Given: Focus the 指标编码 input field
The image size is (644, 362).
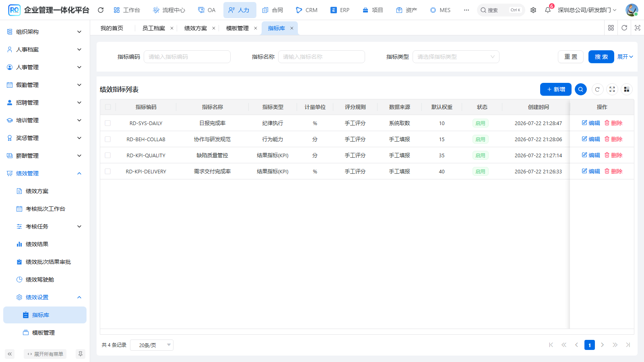Looking at the screenshot, I should [x=187, y=57].
